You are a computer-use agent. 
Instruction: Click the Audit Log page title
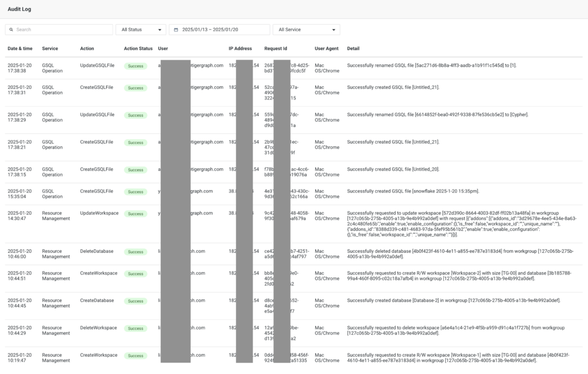[x=20, y=9]
